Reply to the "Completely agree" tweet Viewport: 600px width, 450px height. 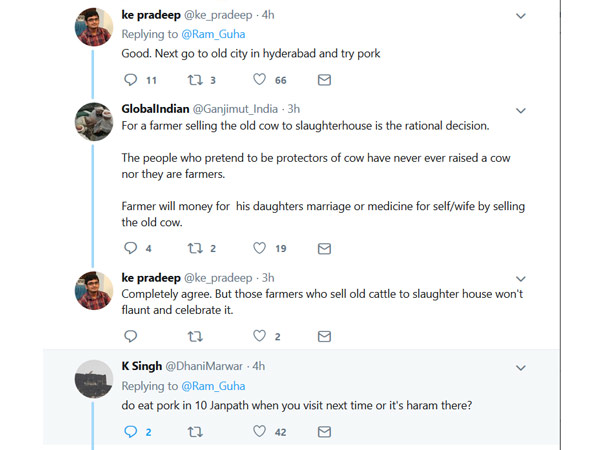pos(130,336)
